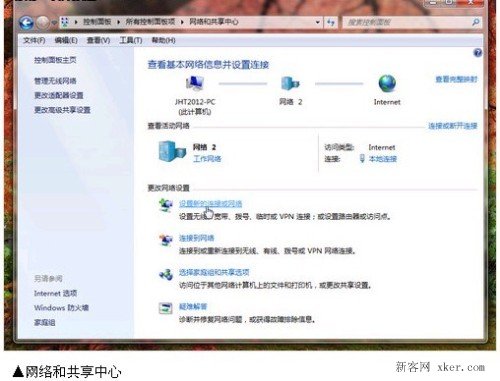Expand the arrow after 所有控制面板项 breadcrumb
This screenshot has height=381, width=500.
click(x=182, y=22)
